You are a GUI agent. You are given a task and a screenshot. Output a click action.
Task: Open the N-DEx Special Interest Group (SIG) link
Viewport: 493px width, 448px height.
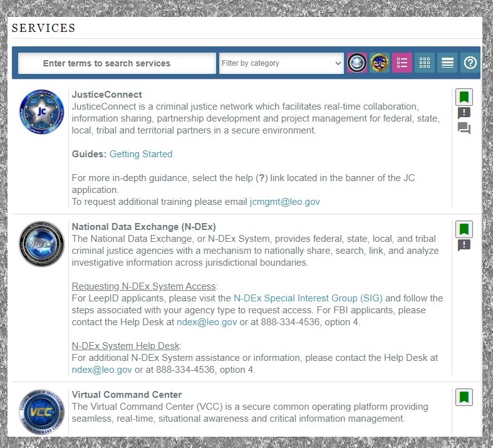click(308, 298)
